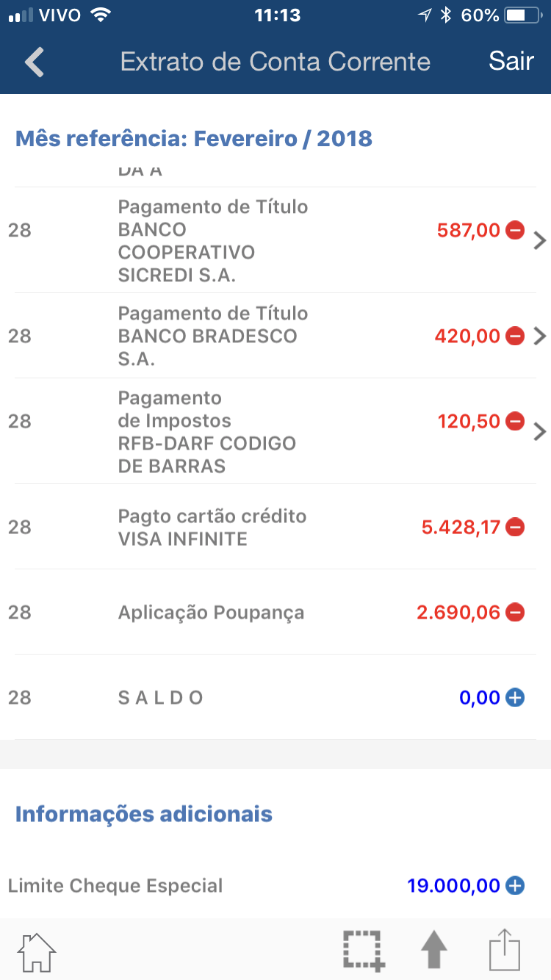Tap red minus icon beside 5.428,17
This screenshot has width=551, height=980.
515,527
